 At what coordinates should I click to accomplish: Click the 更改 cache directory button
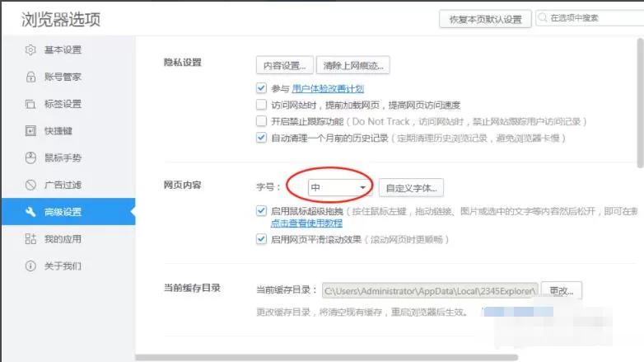[x=562, y=291]
